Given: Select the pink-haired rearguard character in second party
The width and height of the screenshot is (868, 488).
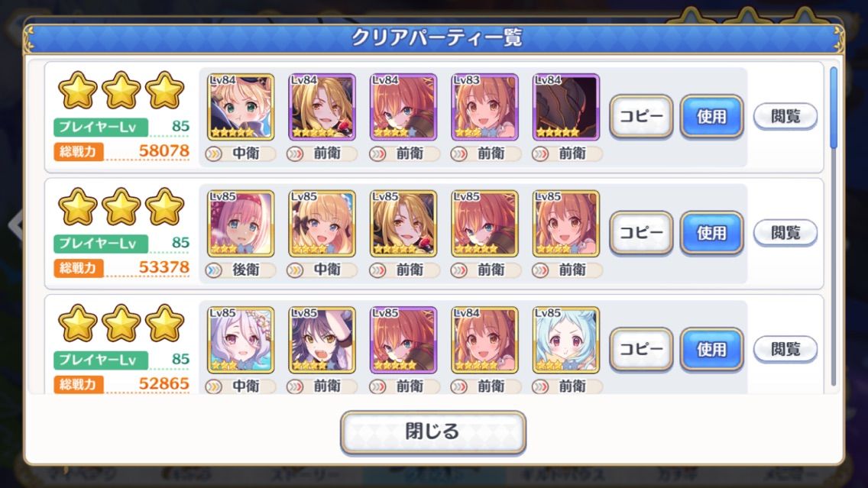Looking at the screenshot, I should click(241, 224).
